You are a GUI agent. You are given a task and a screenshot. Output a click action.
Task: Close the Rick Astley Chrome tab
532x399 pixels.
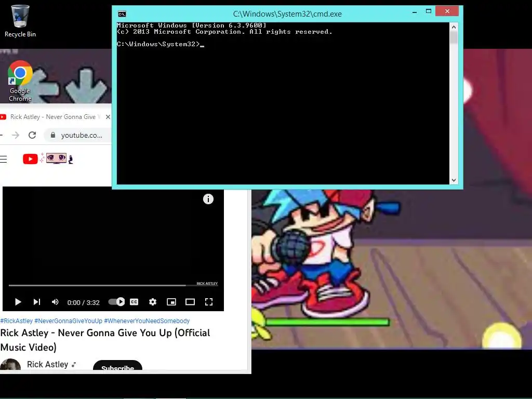click(108, 117)
